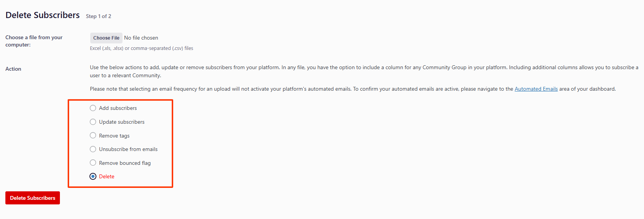Click the red Delete Subscribers button

coord(33,198)
